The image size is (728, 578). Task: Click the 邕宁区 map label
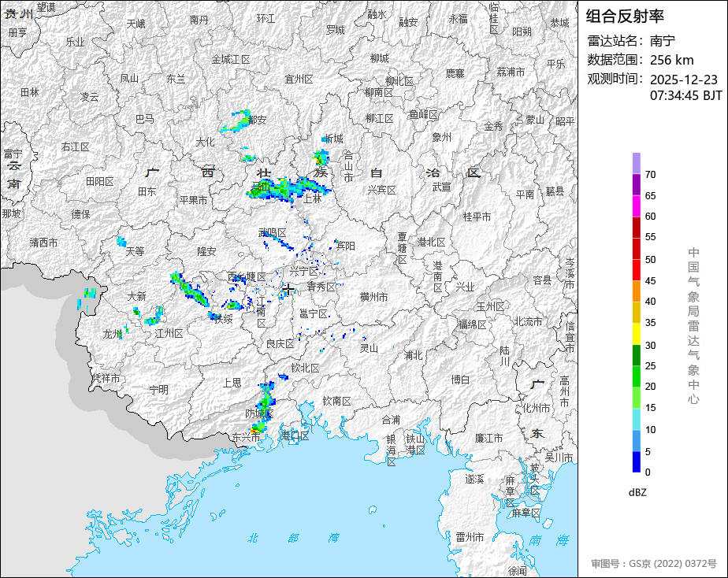coord(314,314)
